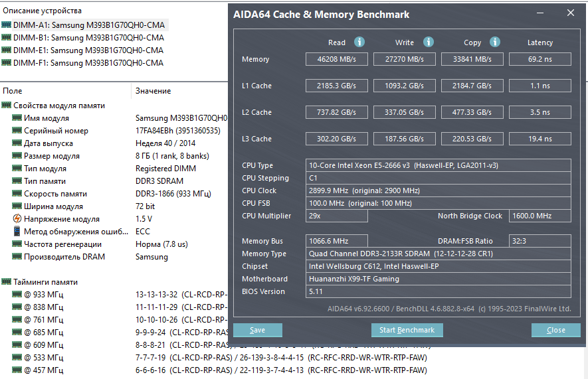
Task: Click the Memory Bus 1066.6 MHz field
Action: tap(337, 241)
